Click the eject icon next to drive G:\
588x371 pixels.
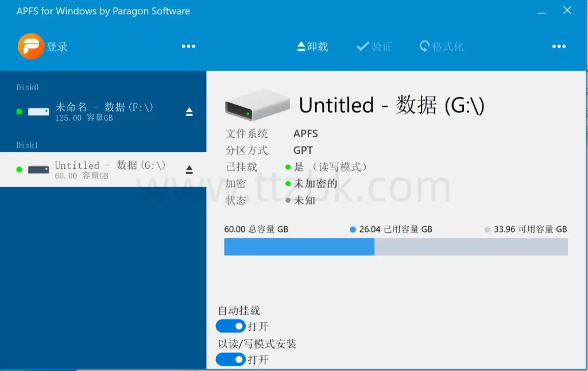(189, 169)
